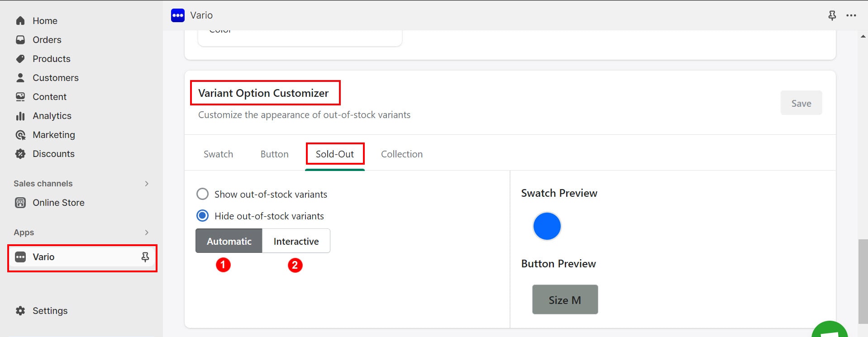Click the Customers person icon
The width and height of the screenshot is (868, 337).
click(20, 78)
